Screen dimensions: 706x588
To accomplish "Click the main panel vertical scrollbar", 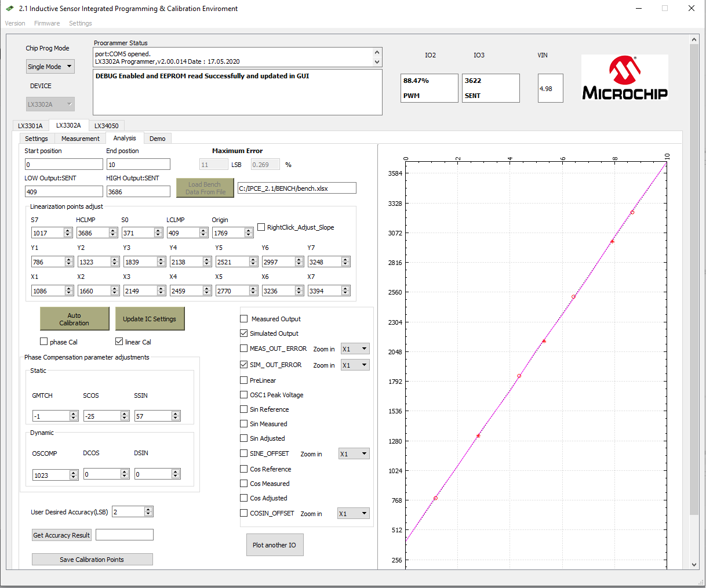I will pos(694,290).
